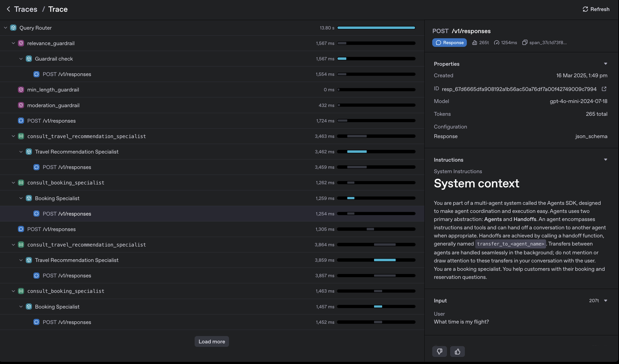
Task: Select the 1,554 ms POST response icon
Action: pyautogui.click(x=36, y=74)
